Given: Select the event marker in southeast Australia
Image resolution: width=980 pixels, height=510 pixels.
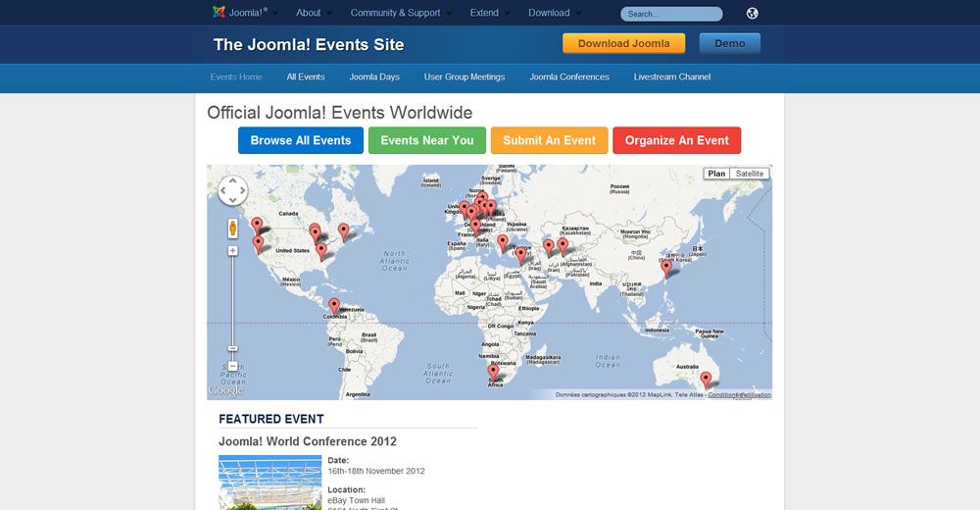Looking at the screenshot, I should click(x=706, y=380).
